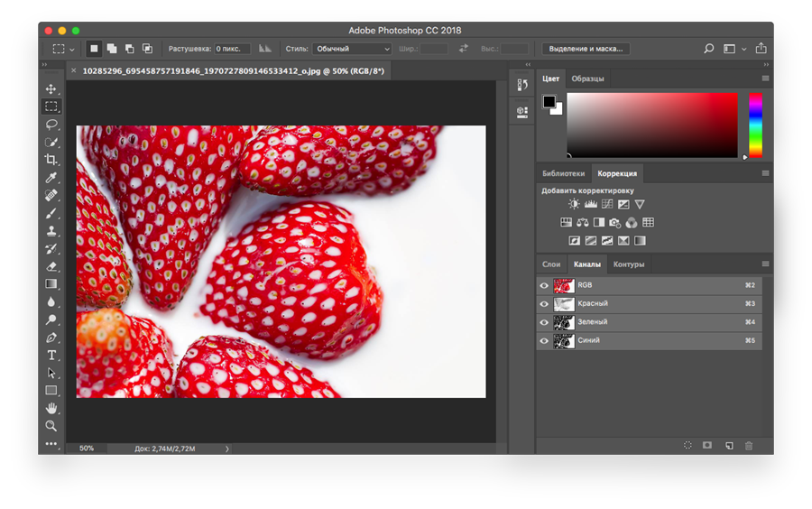The height and width of the screenshot is (509, 812).
Task: Click the Выделение и маска button
Action: click(x=586, y=49)
